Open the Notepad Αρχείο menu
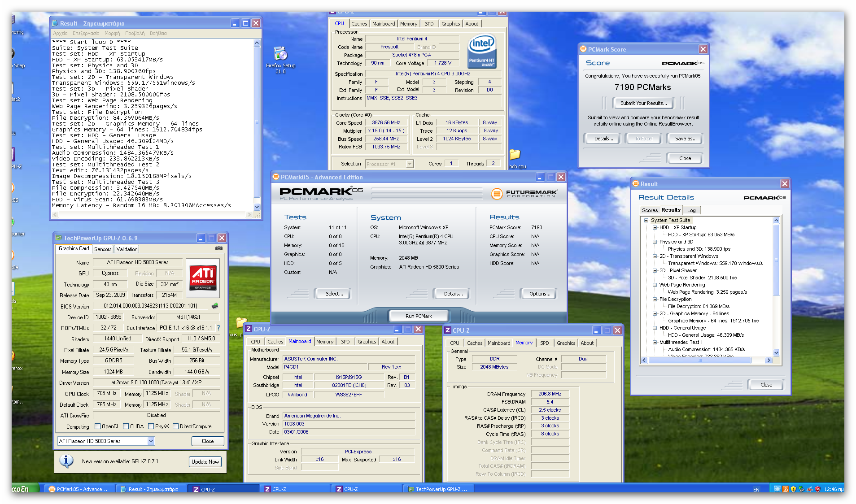Viewport: 856px width, 504px height. click(60, 33)
